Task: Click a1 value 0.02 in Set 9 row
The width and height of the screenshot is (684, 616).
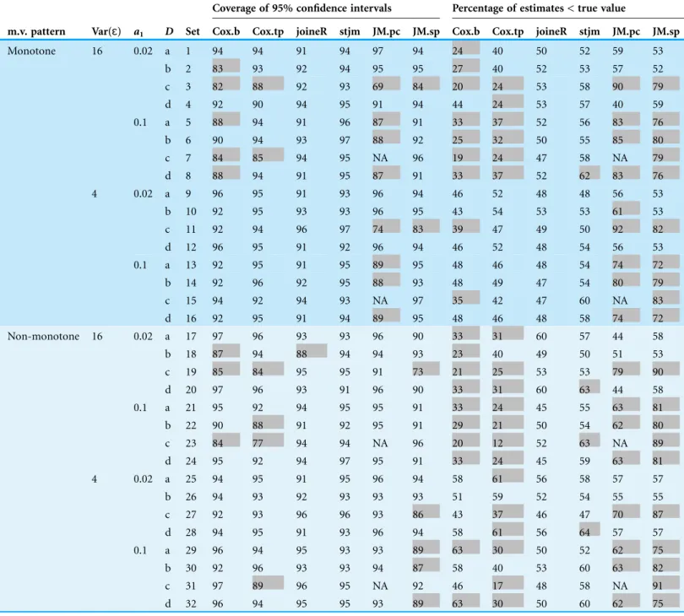Action: click(x=143, y=194)
